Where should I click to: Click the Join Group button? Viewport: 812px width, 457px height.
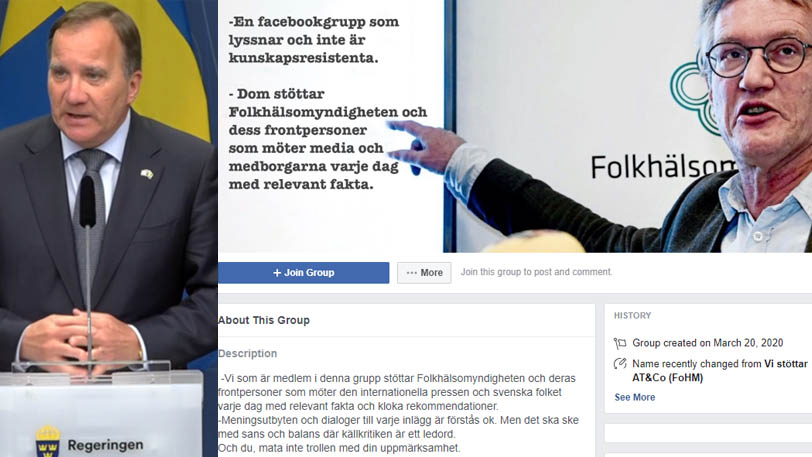point(303,273)
